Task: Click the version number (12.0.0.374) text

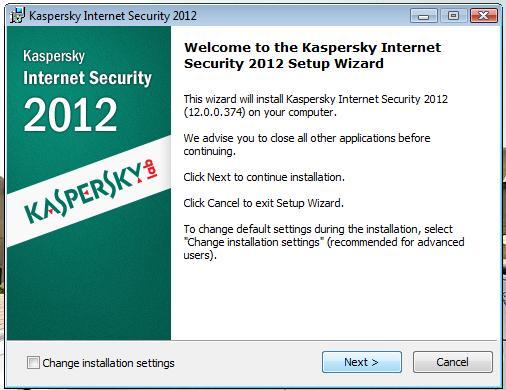Action: [x=215, y=112]
